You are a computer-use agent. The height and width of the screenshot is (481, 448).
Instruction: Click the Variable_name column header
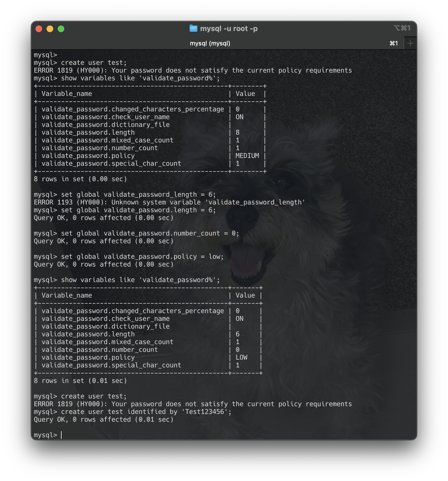coord(67,94)
